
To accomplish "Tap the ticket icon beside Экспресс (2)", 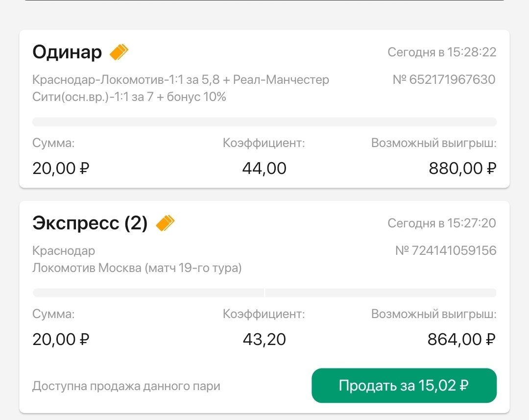I will tap(165, 223).
